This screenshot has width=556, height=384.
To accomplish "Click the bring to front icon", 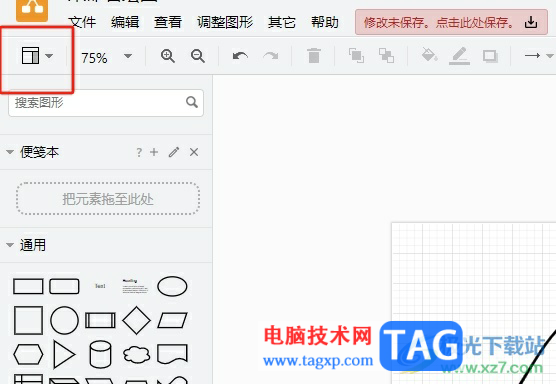I will 356,56.
